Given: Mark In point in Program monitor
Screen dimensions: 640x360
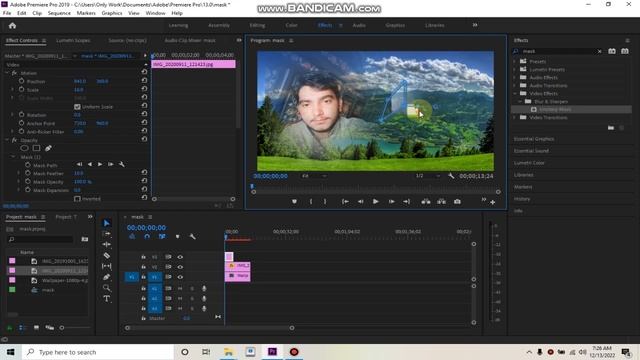Looking at the screenshot, I should click(x=311, y=201).
